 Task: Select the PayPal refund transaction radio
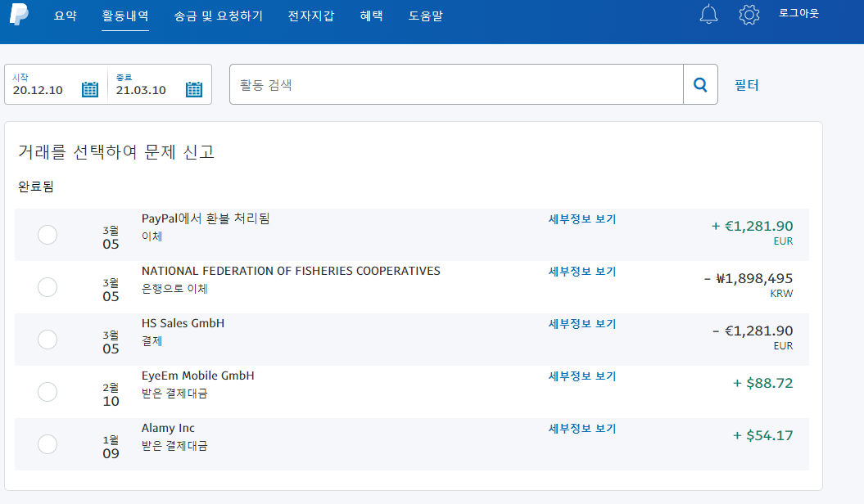tap(47, 235)
